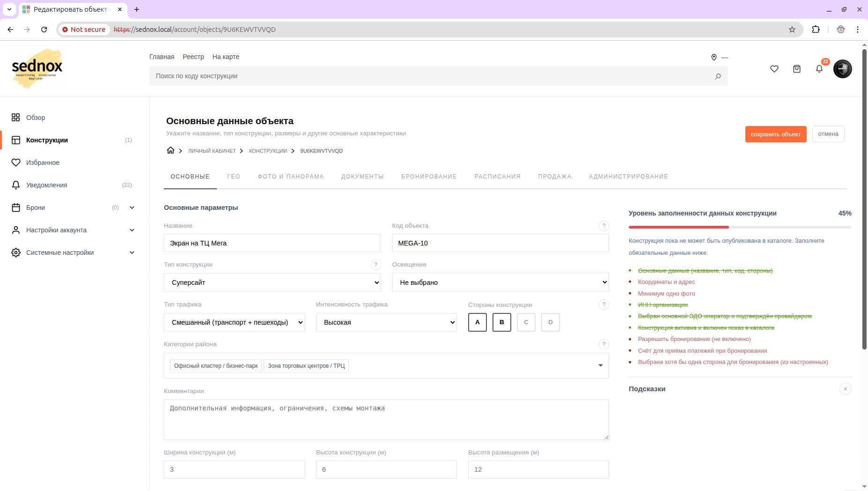Click the сохранить объект button
This screenshot has height=491, width=868.
[776, 134]
